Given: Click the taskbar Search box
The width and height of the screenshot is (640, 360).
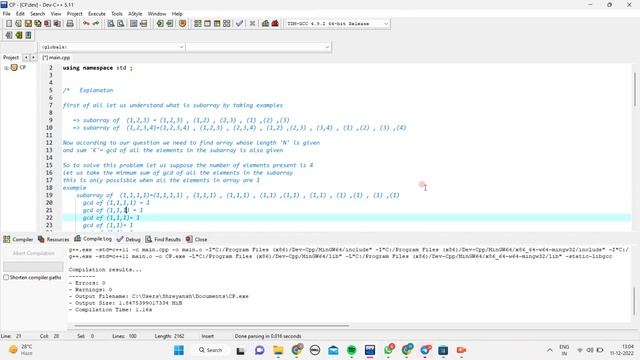Looking at the screenshot, I should [x=210, y=350].
